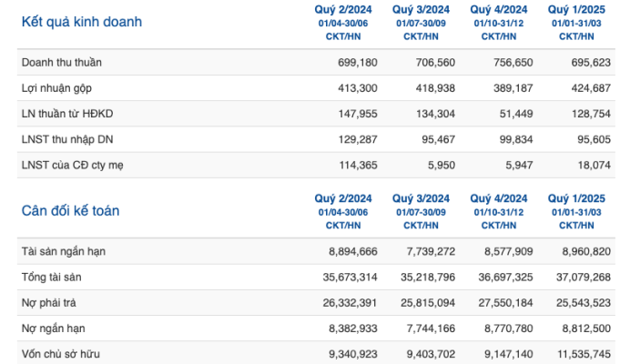The width and height of the screenshot is (620, 364).
Task: Select equity value 9,340,923
Action: coord(353,354)
